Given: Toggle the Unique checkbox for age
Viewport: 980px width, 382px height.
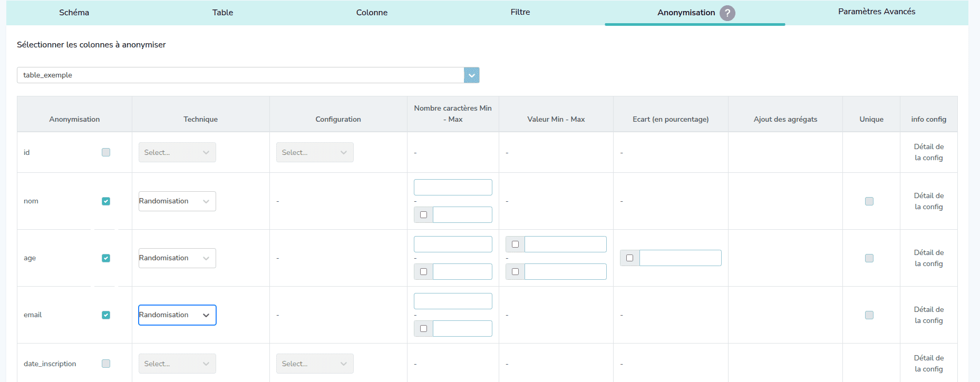Looking at the screenshot, I should pyautogui.click(x=869, y=258).
